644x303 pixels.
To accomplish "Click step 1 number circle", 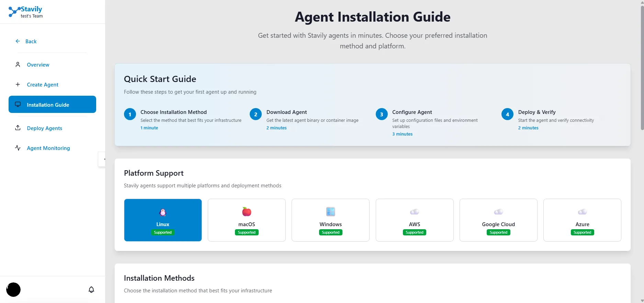I will click(x=130, y=115).
